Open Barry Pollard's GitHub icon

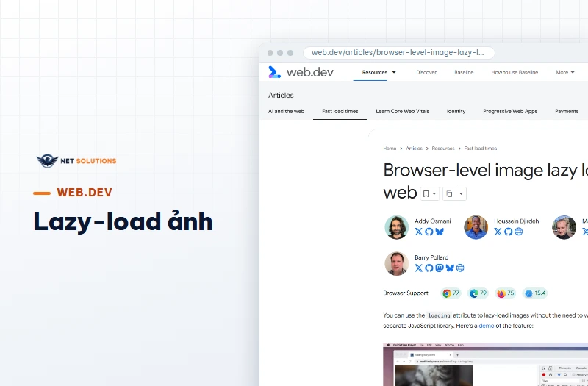(x=429, y=268)
